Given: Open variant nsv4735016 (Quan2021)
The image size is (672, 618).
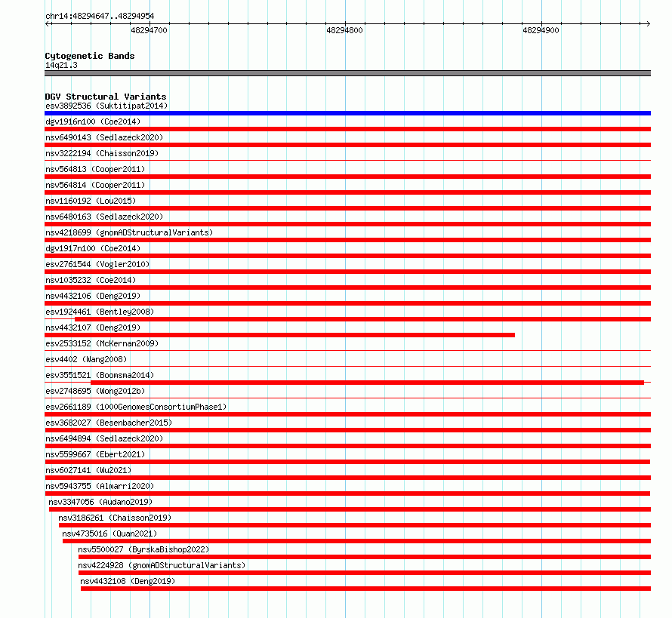Looking at the screenshot, I should pos(109,533).
